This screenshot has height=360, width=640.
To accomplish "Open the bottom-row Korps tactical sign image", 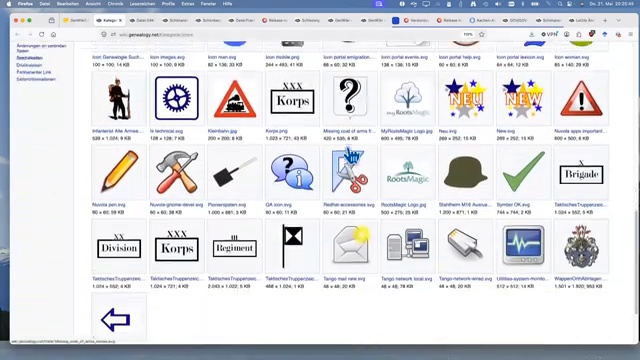I will [x=177, y=246].
